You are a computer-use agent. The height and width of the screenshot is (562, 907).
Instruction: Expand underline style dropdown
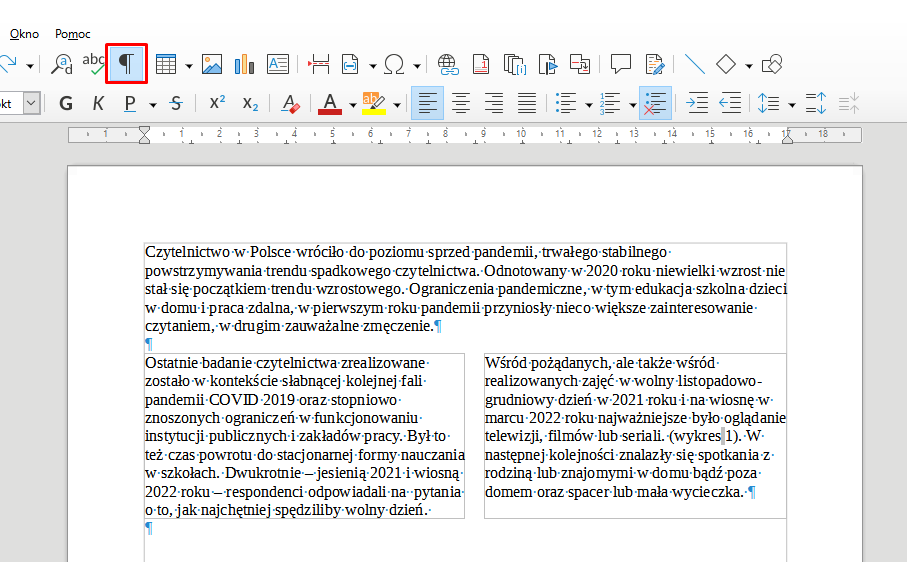pyautogui.click(x=153, y=105)
